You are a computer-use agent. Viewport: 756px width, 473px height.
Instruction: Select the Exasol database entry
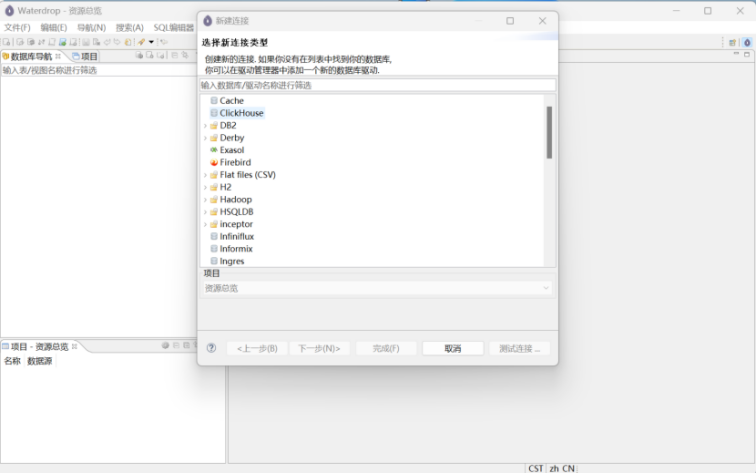coord(232,150)
